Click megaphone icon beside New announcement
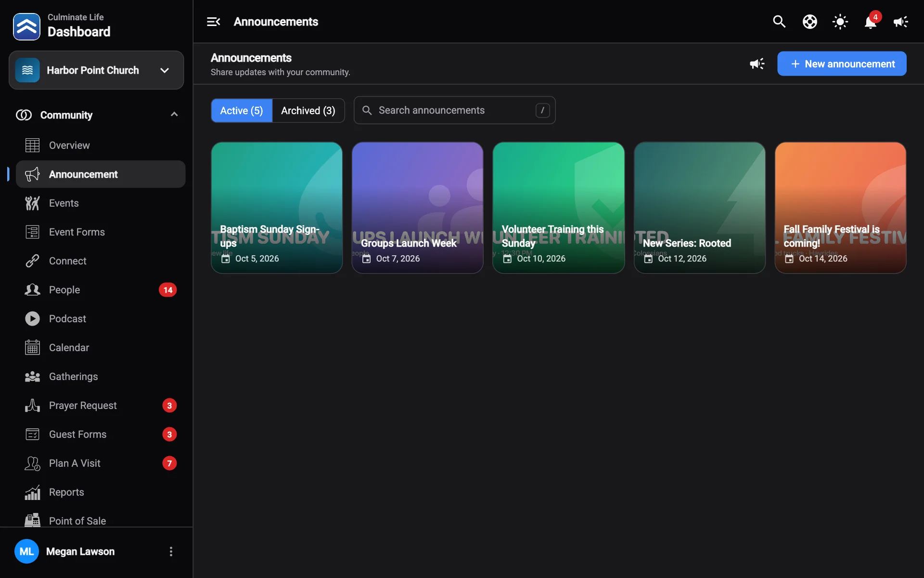Screen dimensions: 924x578 tap(757, 64)
